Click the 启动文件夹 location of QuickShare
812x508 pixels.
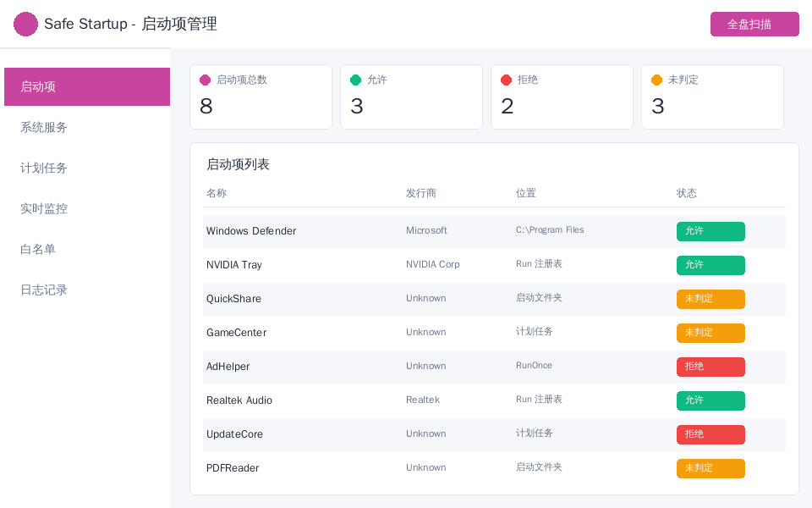539,297
